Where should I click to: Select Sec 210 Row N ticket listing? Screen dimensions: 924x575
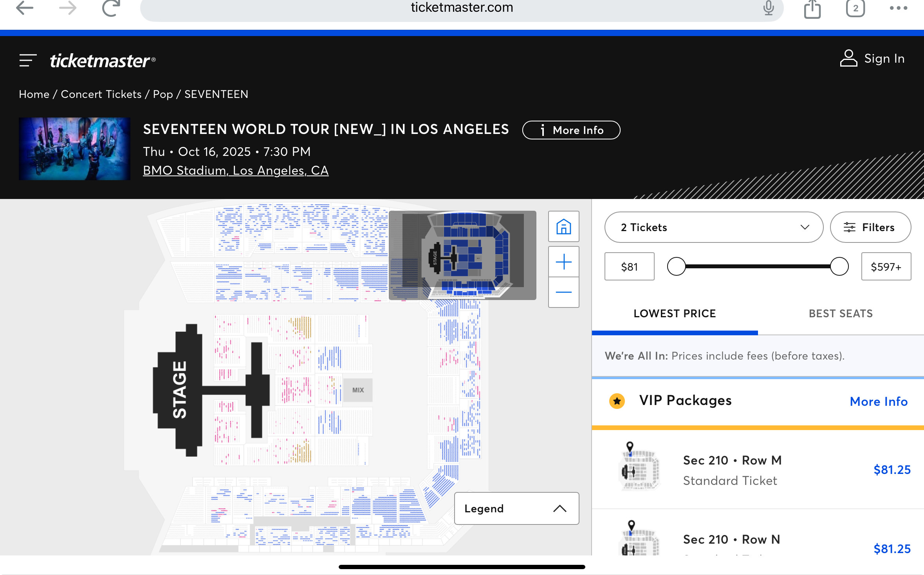tap(758, 533)
